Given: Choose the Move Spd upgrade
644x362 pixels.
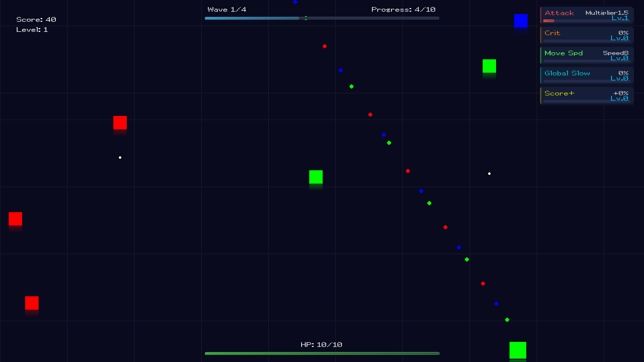Looking at the screenshot, I should pos(586,55).
